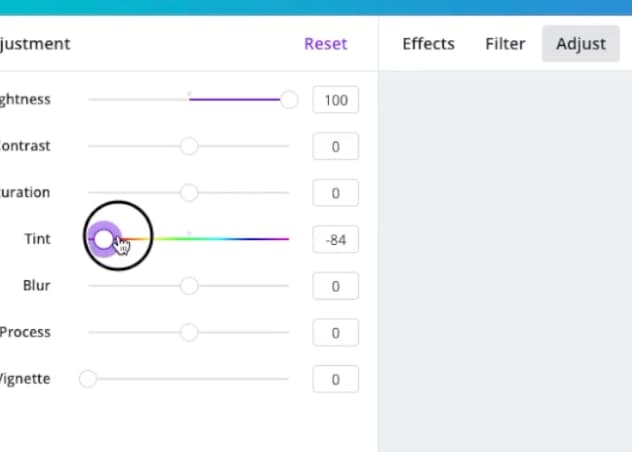
Task: Click the Vignette slider handle
Action: click(x=88, y=379)
